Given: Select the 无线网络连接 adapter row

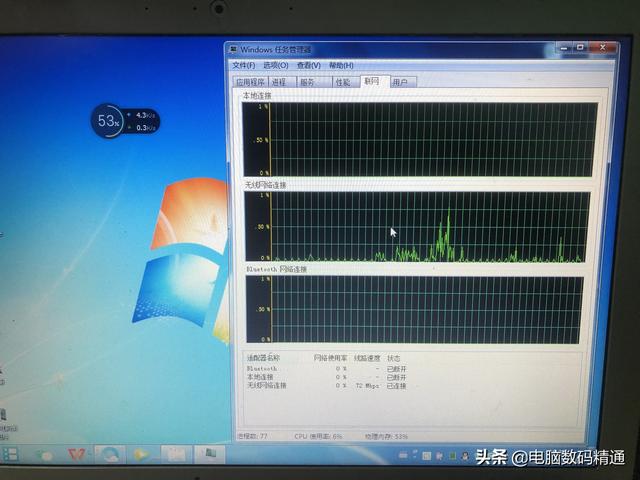Looking at the screenshot, I should [x=327, y=385].
